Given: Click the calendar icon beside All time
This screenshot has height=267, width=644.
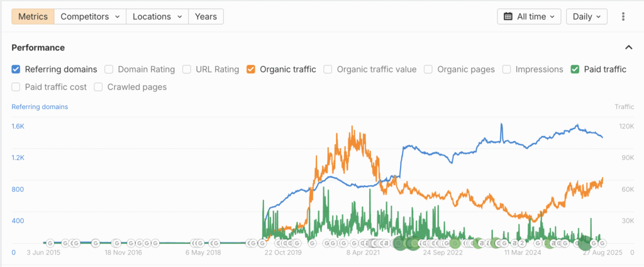Looking at the screenshot, I should [508, 16].
